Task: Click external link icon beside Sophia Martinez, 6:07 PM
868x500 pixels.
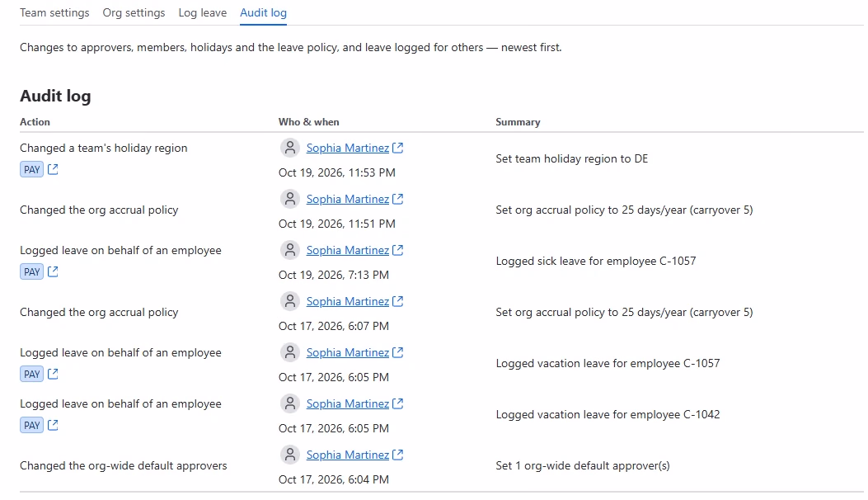Action: (x=397, y=301)
